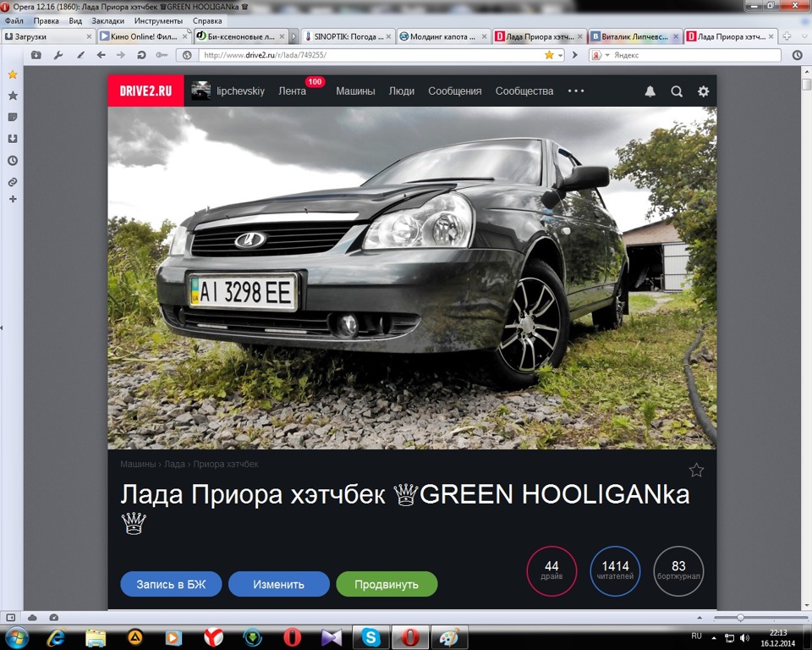Click the Продвинуть button

click(387, 584)
